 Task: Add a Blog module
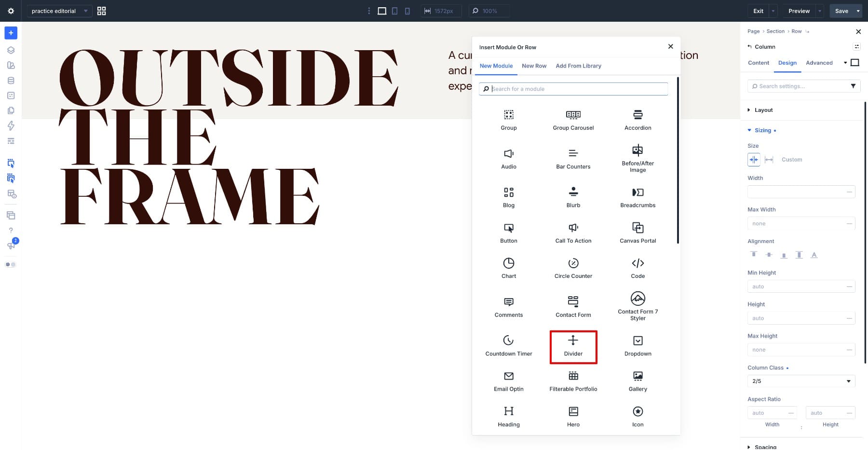509,197
